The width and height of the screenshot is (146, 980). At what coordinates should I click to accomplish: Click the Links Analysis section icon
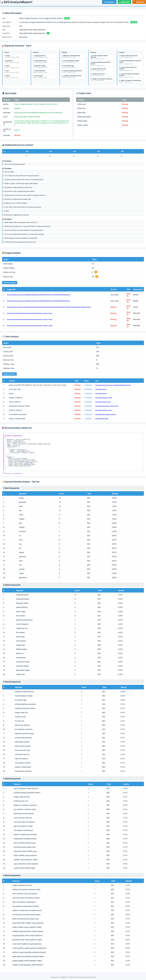click(3, 336)
